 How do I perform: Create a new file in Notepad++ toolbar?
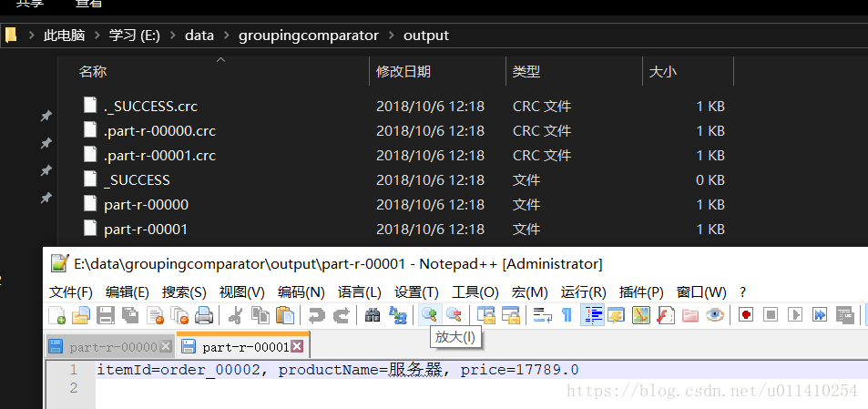pos(56,315)
